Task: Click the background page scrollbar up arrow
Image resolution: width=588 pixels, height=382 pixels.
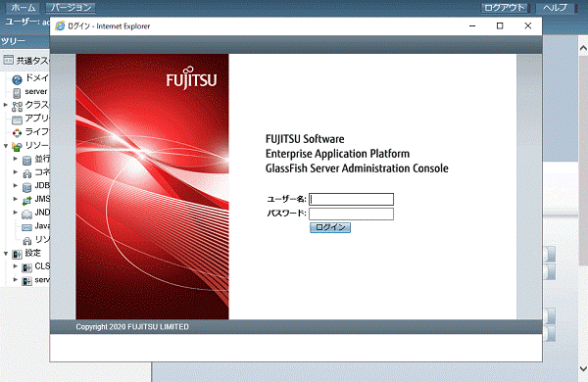Action: (x=583, y=48)
